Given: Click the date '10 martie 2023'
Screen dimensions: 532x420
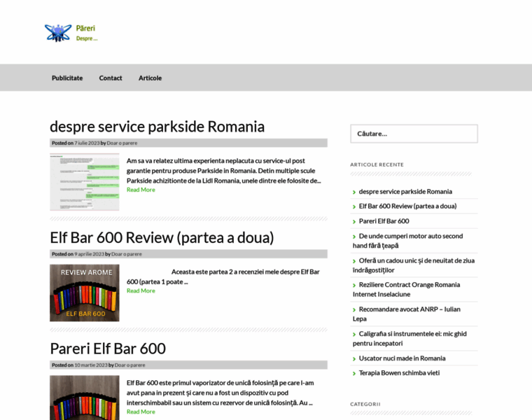Looking at the screenshot, I should point(91,365).
